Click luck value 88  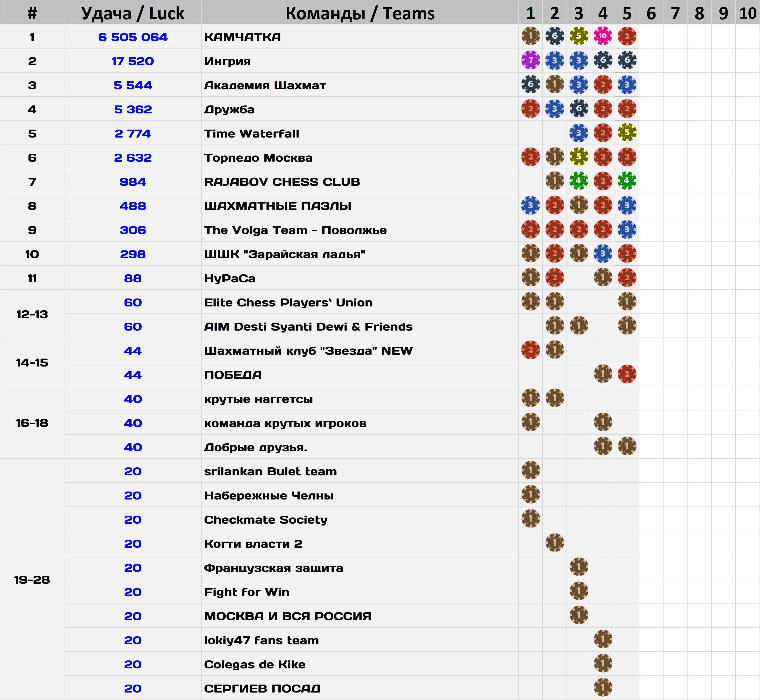(133, 278)
